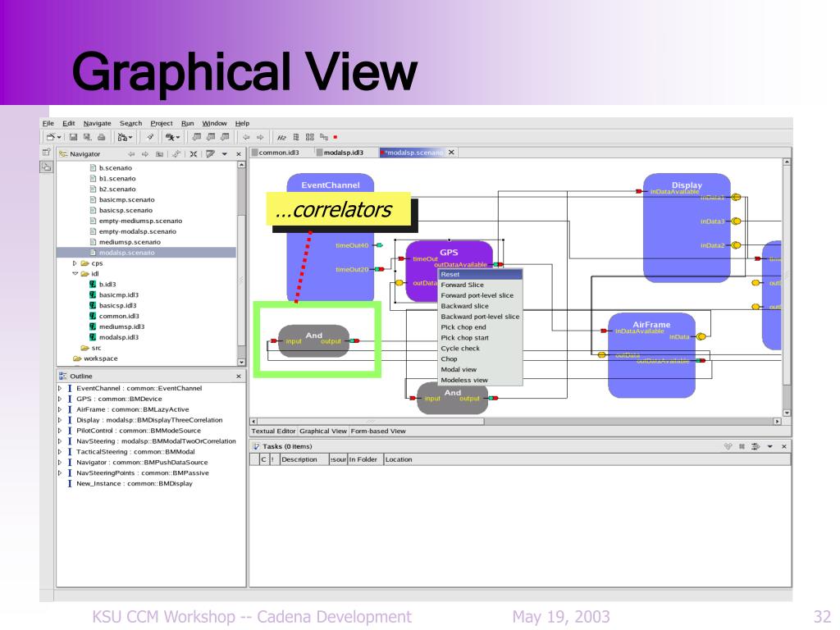
Task: Click the red stop dot toolbar icon
Action: point(336,137)
